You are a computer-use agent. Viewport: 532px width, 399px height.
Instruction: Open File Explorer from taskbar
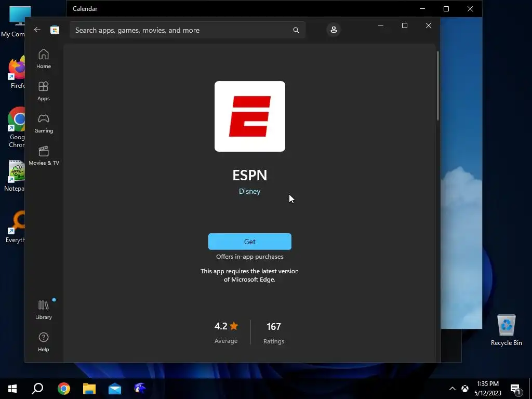point(89,389)
